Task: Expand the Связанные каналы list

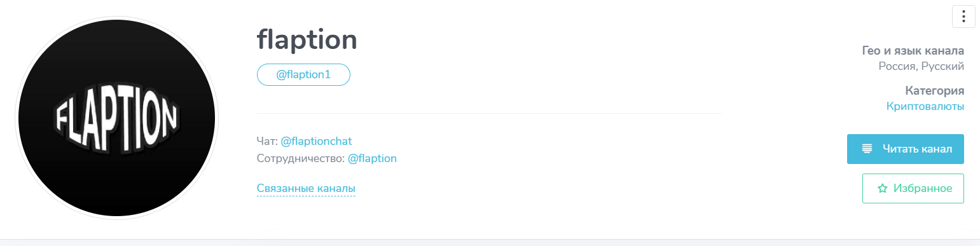Action: [306, 189]
